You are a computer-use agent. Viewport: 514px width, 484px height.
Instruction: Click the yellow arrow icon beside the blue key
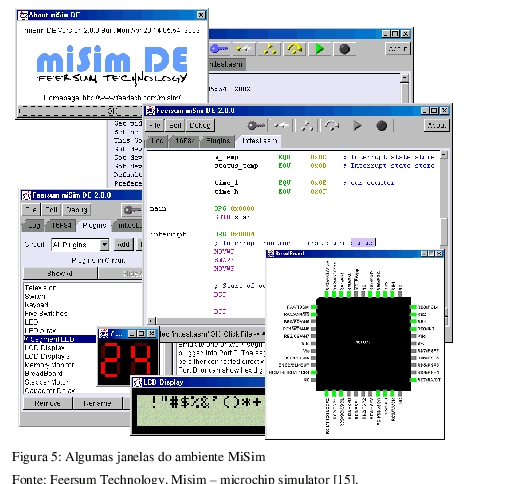tap(244, 49)
